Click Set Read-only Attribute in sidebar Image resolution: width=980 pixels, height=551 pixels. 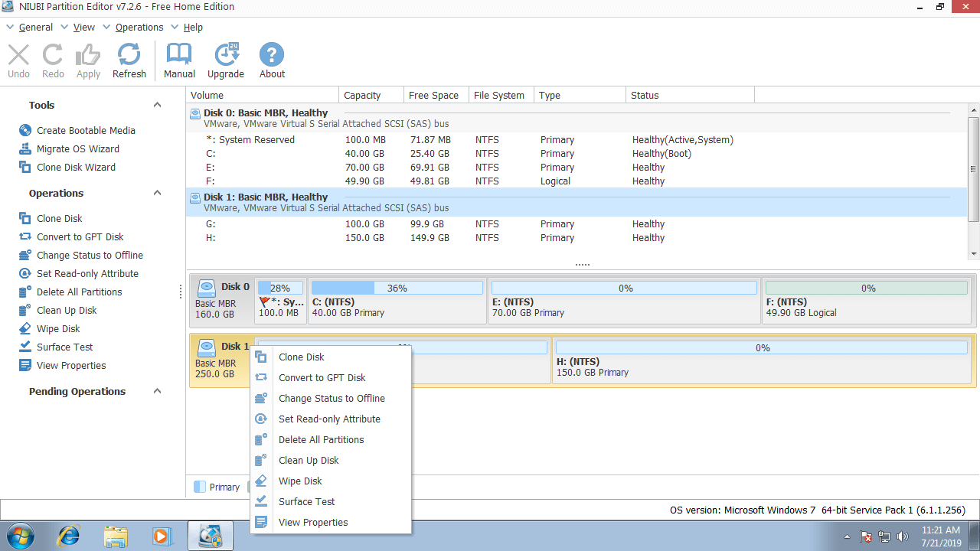pyautogui.click(x=87, y=274)
